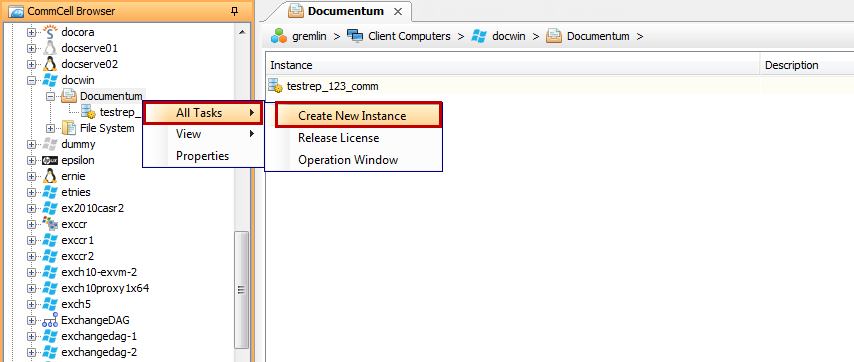The height and width of the screenshot is (362, 854).
Task: Click the greyed dummy client icon
Action: (50, 144)
